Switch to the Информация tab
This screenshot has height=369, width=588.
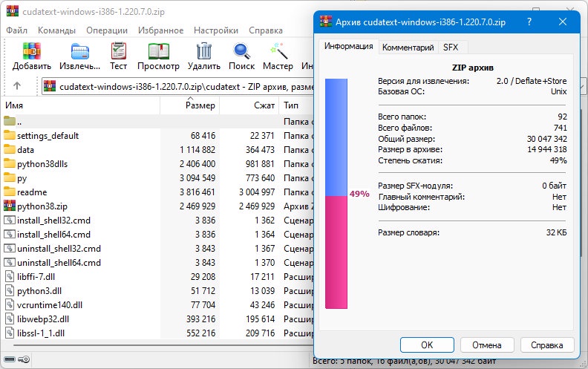pyautogui.click(x=349, y=46)
